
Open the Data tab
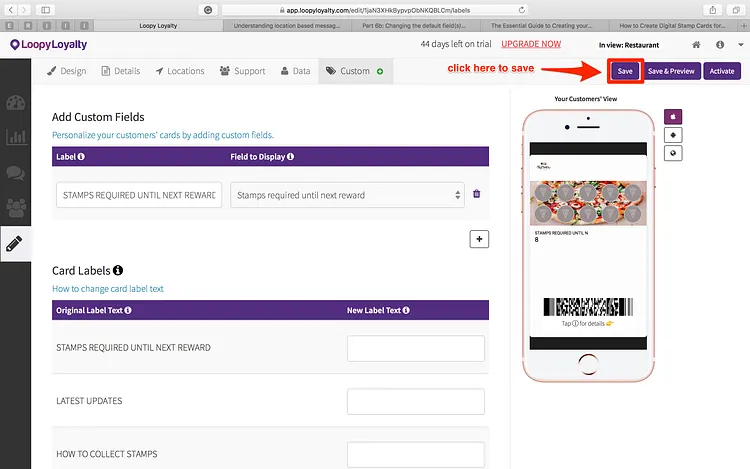[296, 71]
